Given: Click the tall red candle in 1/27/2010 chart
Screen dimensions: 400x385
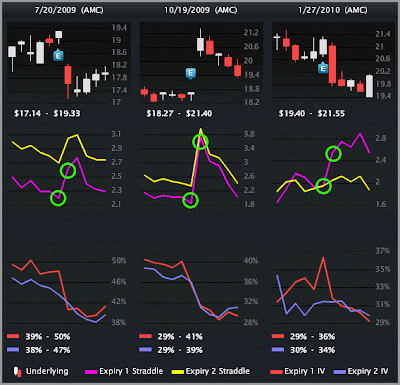Looking at the screenshot, I should [x=332, y=64].
